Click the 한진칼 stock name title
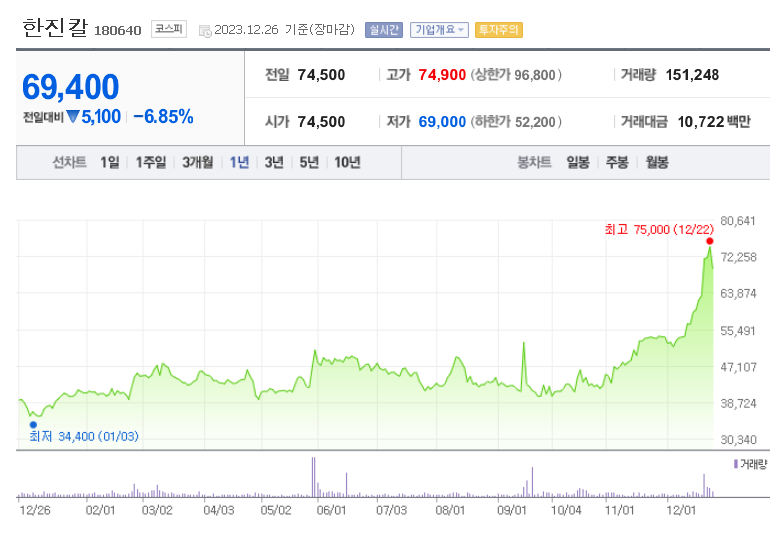The width and height of the screenshot is (770, 533). coord(55,28)
